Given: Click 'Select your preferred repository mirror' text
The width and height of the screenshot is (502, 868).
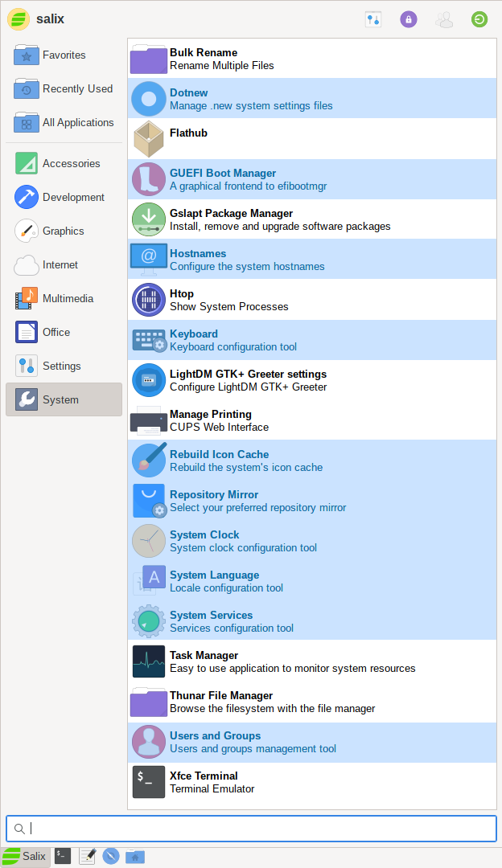Looking at the screenshot, I should 257,508.
